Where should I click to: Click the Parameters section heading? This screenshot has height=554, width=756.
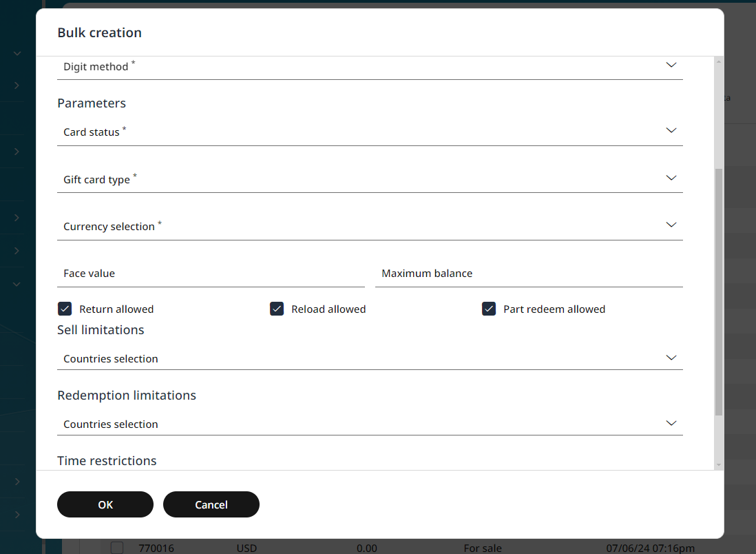click(x=92, y=103)
